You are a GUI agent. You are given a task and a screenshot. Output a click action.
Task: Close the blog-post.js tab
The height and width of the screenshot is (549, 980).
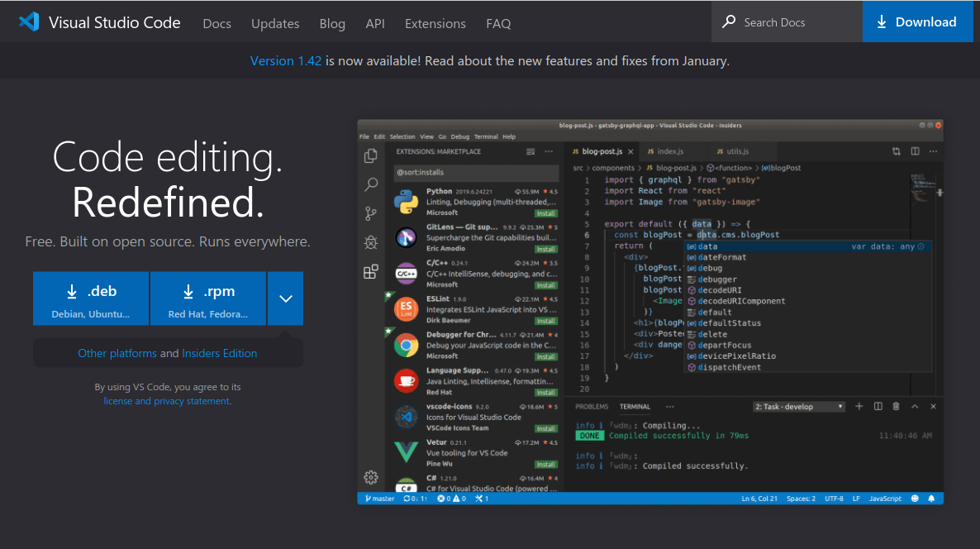(x=630, y=151)
